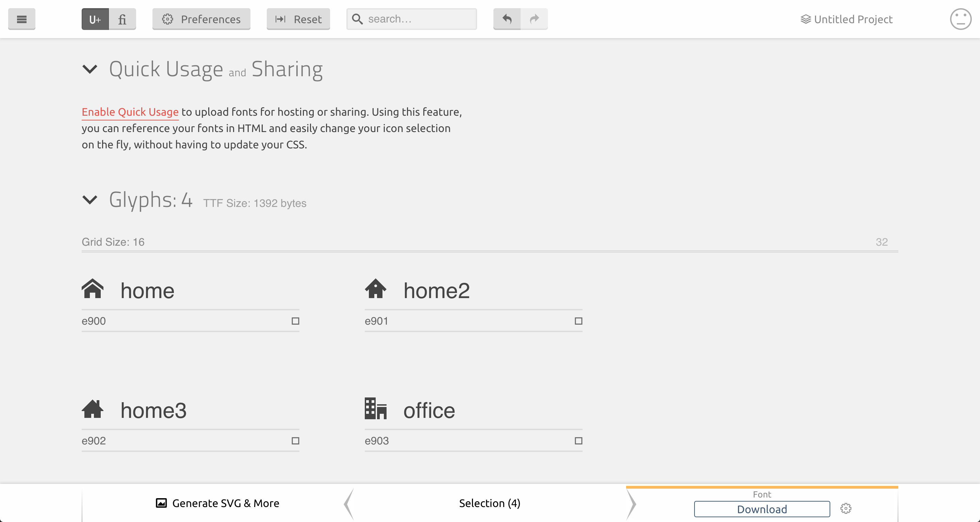Toggle the ligatures display button

point(122,19)
